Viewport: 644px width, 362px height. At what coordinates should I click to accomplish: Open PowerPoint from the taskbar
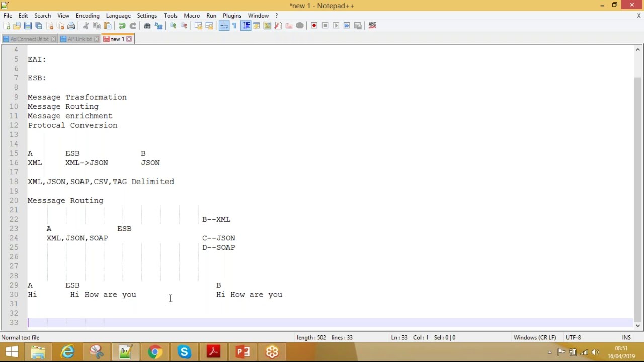(243, 352)
